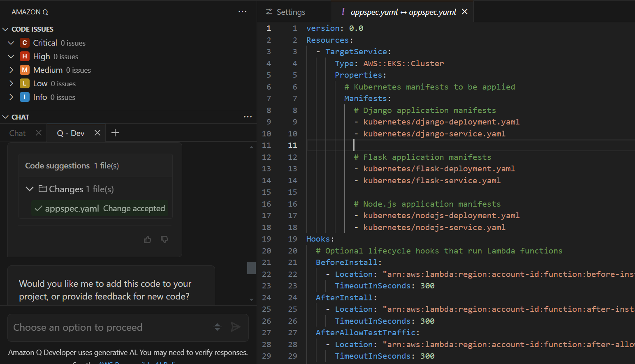The image size is (635, 364).
Task: Open the Amazon Q panel more actions menu
Action: click(x=243, y=12)
